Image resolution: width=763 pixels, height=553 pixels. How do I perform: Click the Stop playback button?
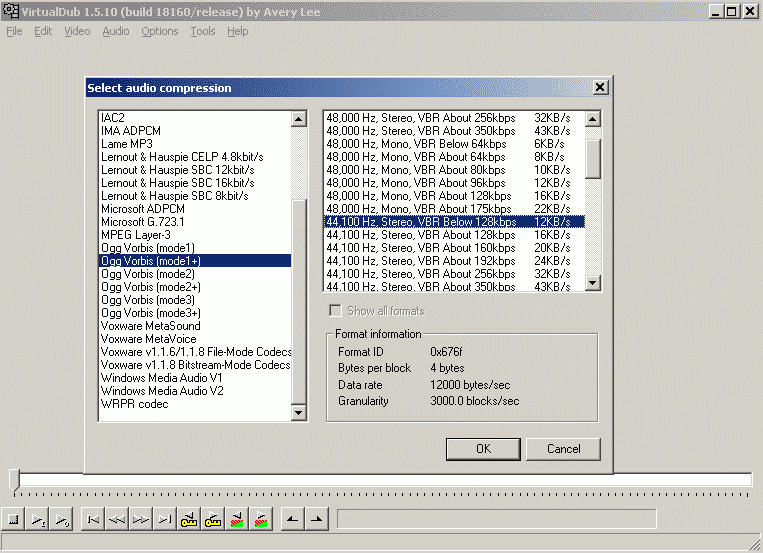[x=14, y=519]
